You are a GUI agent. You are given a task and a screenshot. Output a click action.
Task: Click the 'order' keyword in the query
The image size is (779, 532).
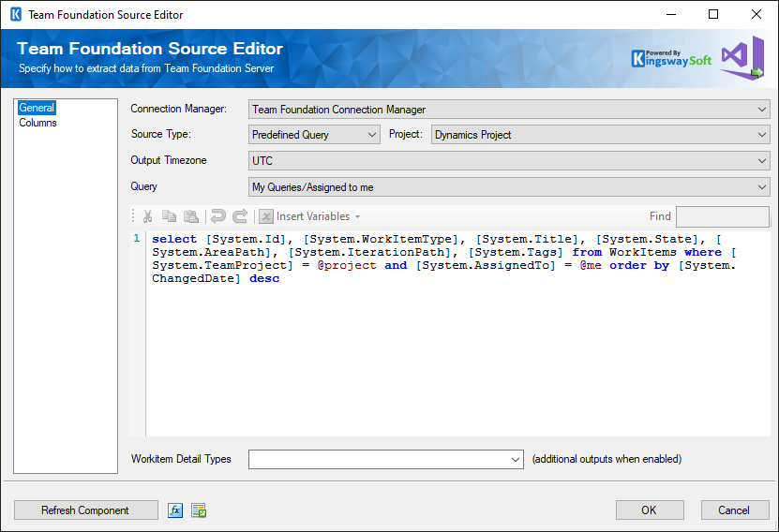628,265
